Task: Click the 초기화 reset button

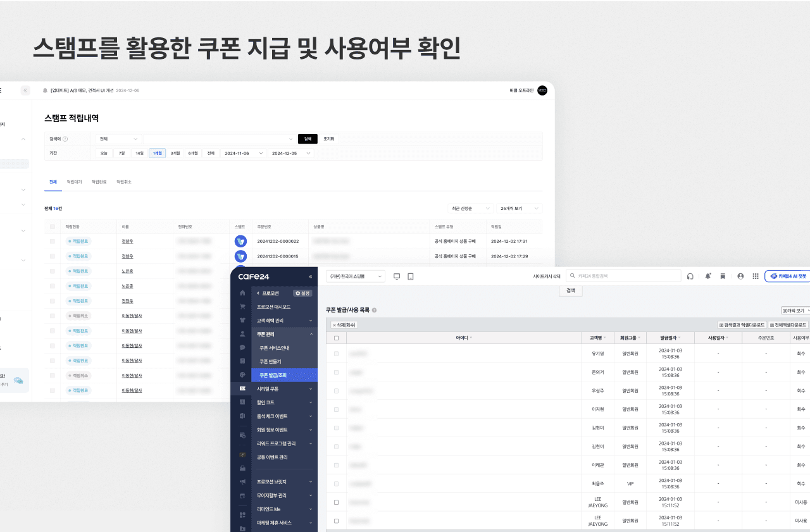Action: pos(329,139)
